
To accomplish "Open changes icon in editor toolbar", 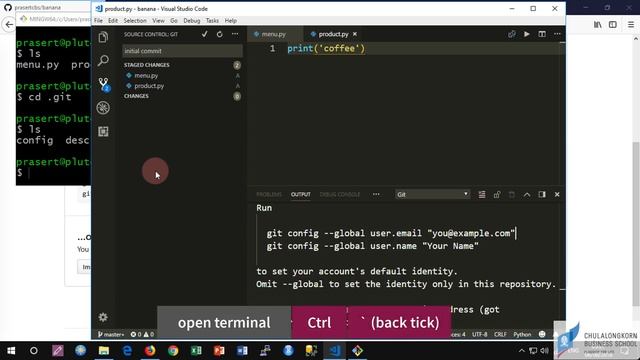I will click(511, 34).
